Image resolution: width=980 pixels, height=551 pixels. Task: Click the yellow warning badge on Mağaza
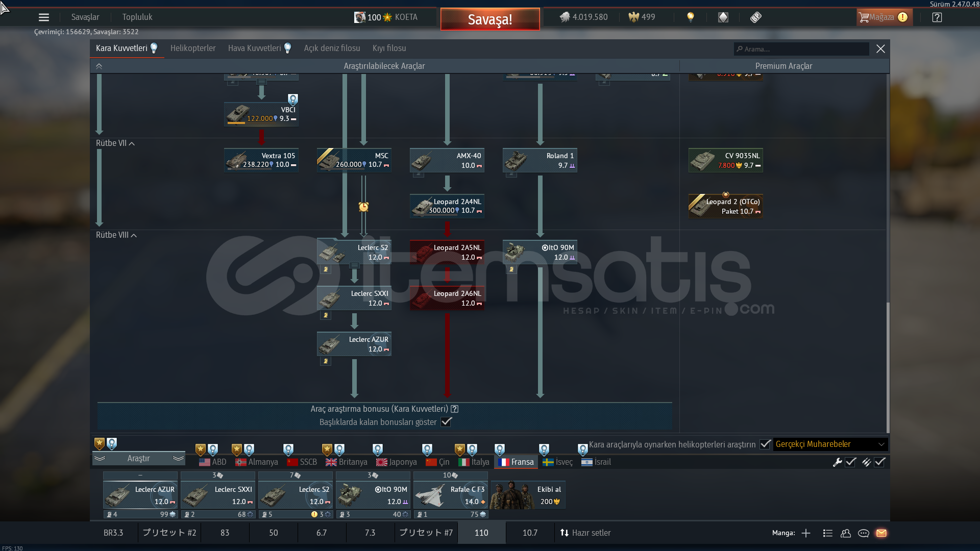click(902, 17)
